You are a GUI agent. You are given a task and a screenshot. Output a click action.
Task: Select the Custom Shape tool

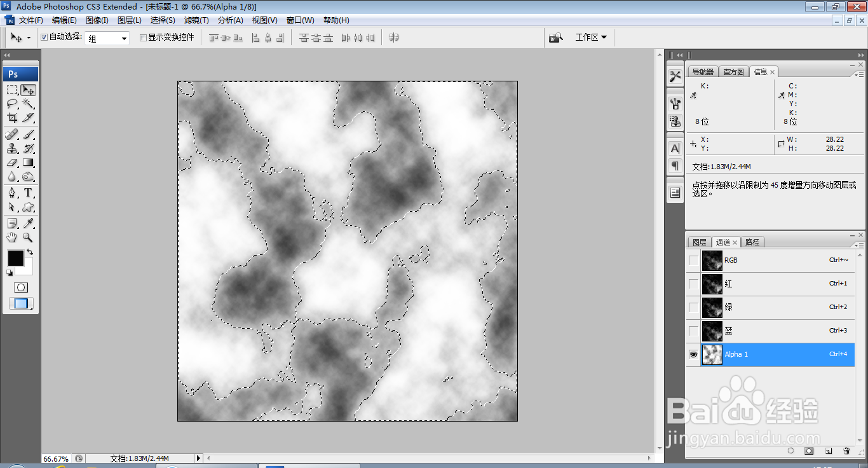28,207
